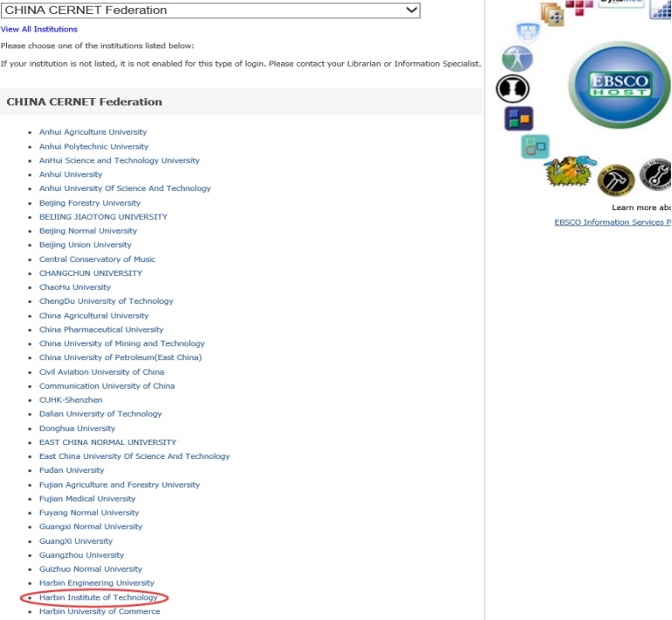Select Beijing Normal University
The width and height of the screenshot is (672, 620).
tap(87, 230)
